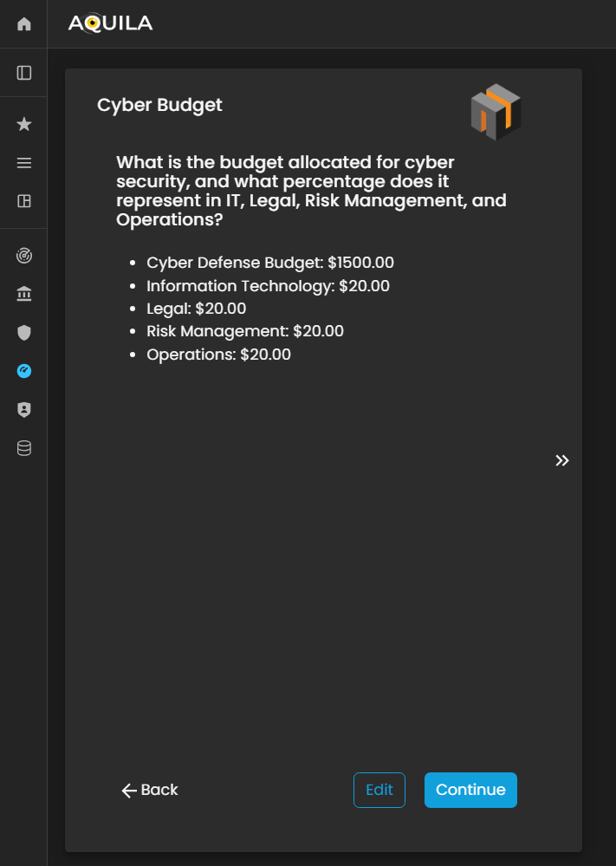Go Back with the arrow button

150,790
